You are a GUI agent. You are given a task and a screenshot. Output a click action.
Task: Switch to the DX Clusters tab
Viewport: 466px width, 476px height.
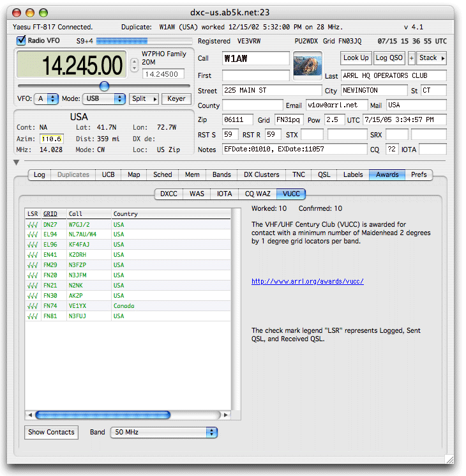coord(261,174)
